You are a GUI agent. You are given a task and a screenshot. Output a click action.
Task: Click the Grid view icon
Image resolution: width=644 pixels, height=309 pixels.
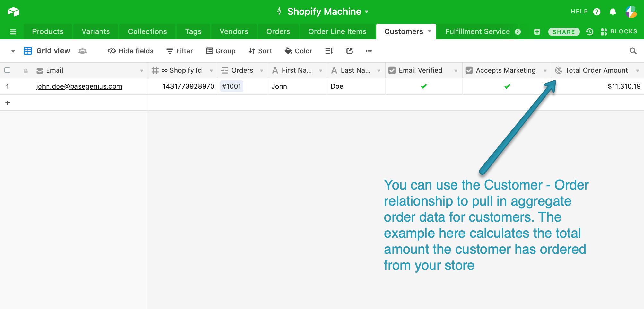28,51
